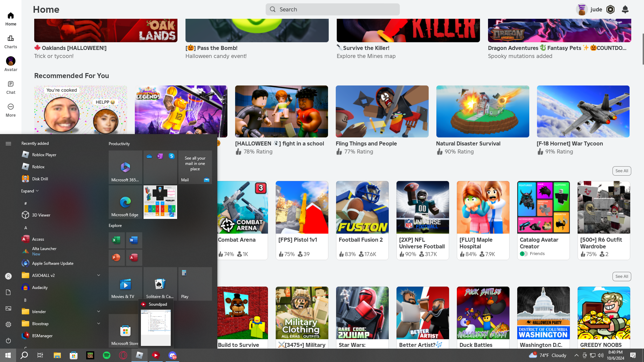Open the notifications bell
The height and width of the screenshot is (362, 644).
point(625,9)
